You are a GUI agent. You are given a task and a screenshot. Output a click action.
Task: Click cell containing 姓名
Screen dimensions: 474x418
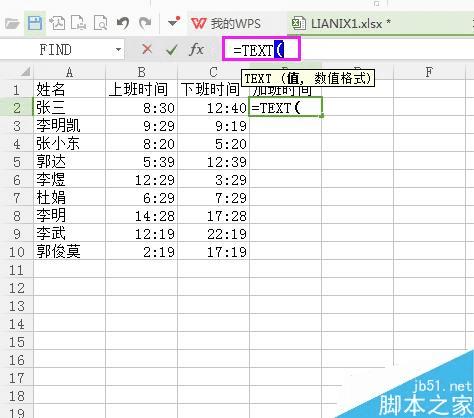(x=69, y=89)
